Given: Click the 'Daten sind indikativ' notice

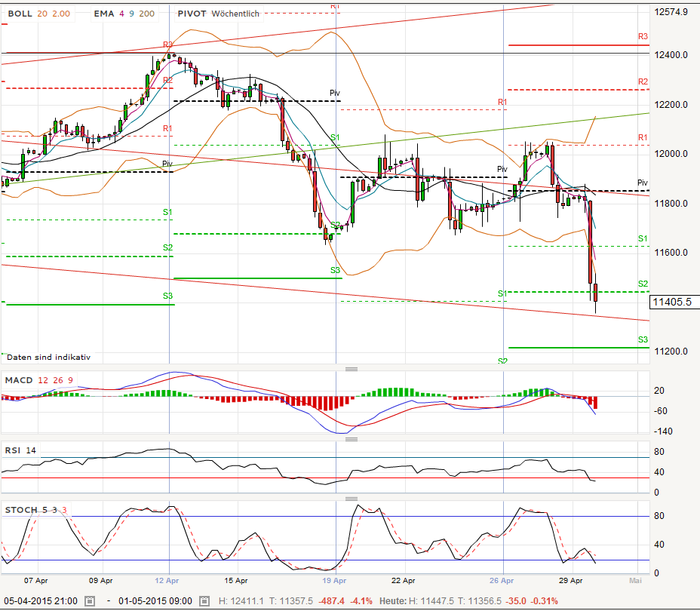Looking at the screenshot, I should (x=49, y=357).
